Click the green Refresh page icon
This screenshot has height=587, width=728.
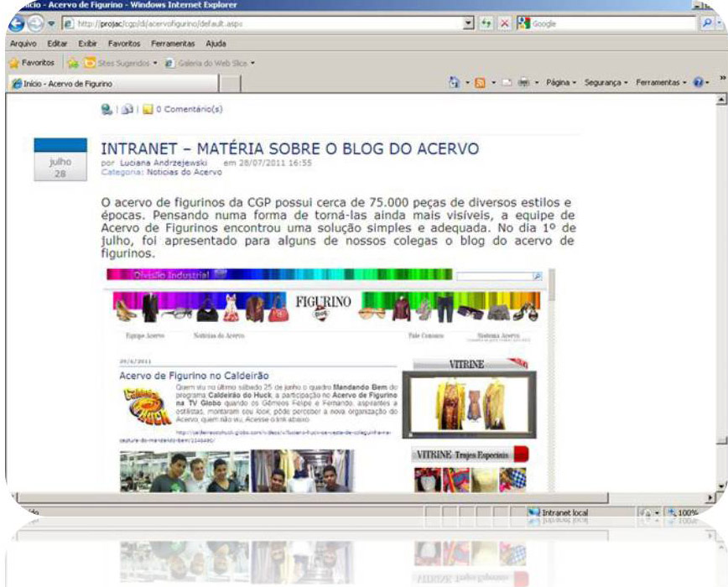(x=486, y=23)
